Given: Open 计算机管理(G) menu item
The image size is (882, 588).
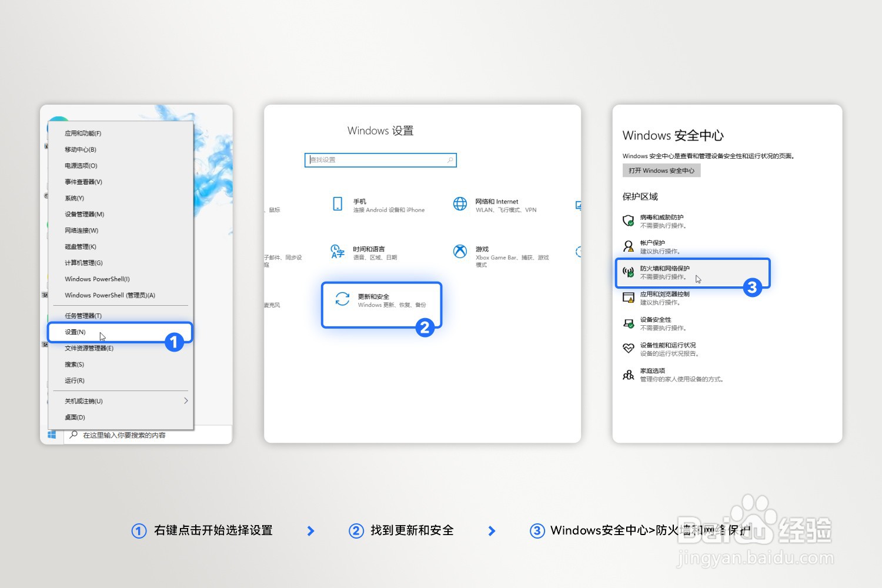Looking at the screenshot, I should click(x=83, y=263).
